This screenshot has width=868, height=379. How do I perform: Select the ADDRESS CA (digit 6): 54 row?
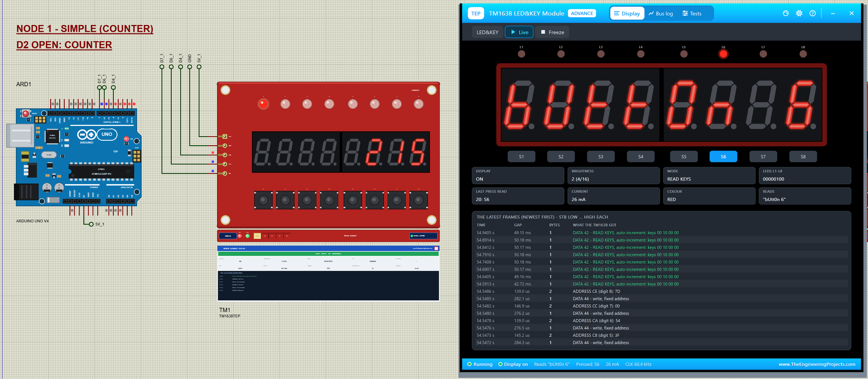pyautogui.click(x=661, y=321)
